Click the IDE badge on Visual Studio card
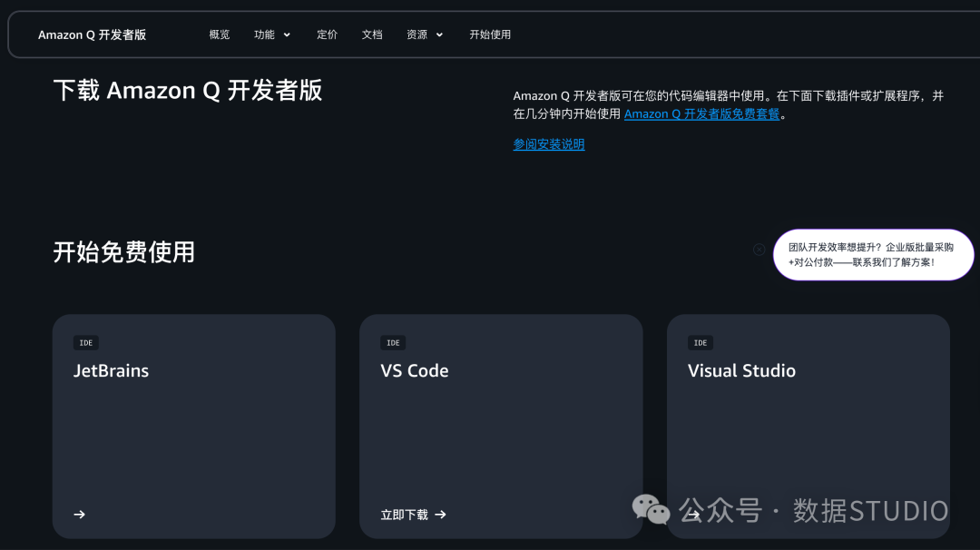This screenshot has height=550, width=980. (x=701, y=342)
